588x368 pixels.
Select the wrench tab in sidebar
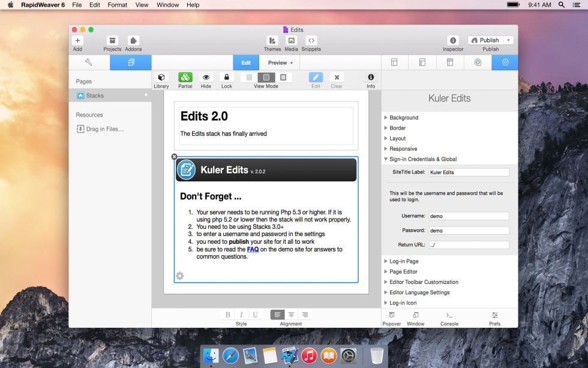(x=89, y=62)
